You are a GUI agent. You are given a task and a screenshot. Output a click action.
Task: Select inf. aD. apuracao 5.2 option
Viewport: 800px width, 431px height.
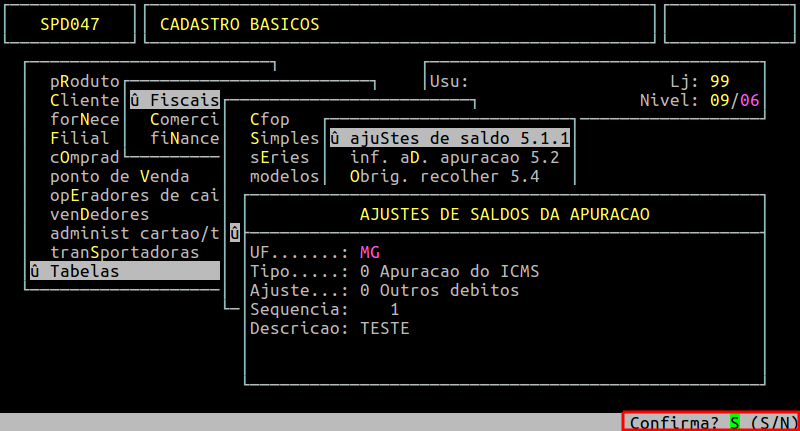pyautogui.click(x=454, y=157)
